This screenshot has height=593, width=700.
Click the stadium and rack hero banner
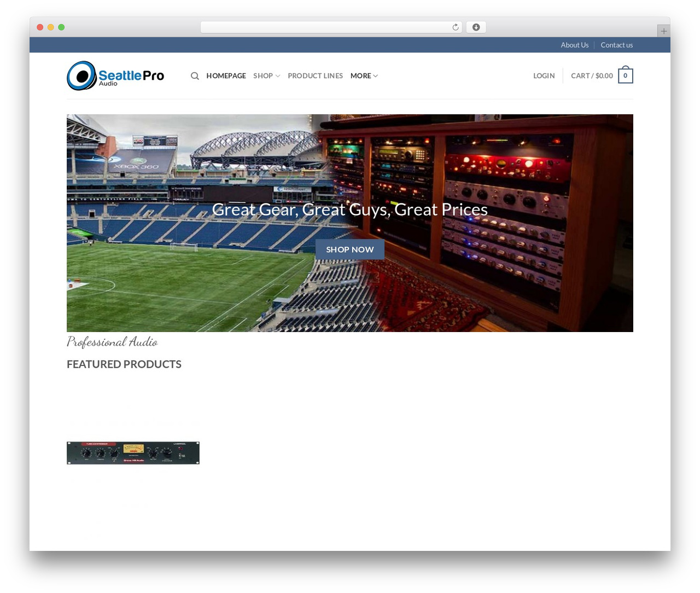click(x=350, y=223)
